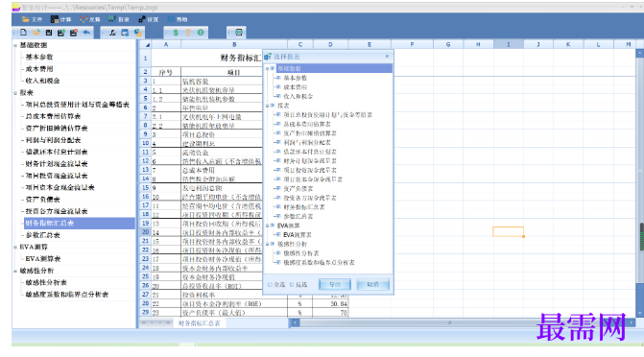Check the 反选 (invert selection) checkbox
This screenshot has height=357, width=644.
tap(292, 284)
